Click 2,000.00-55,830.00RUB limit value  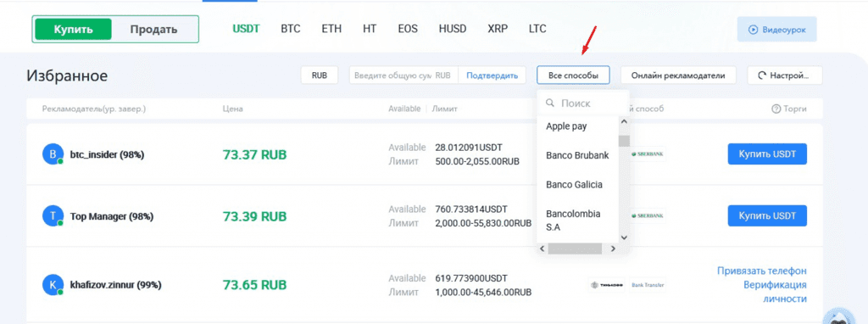(x=483, y=223)
